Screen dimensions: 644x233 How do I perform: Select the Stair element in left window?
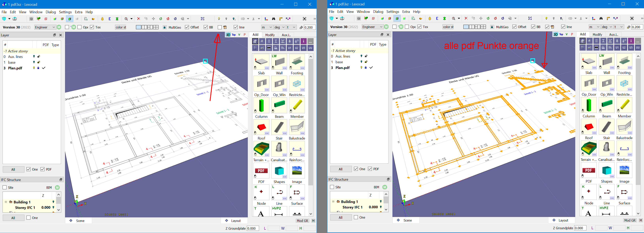pyautogui.click(x=279, y=127)
